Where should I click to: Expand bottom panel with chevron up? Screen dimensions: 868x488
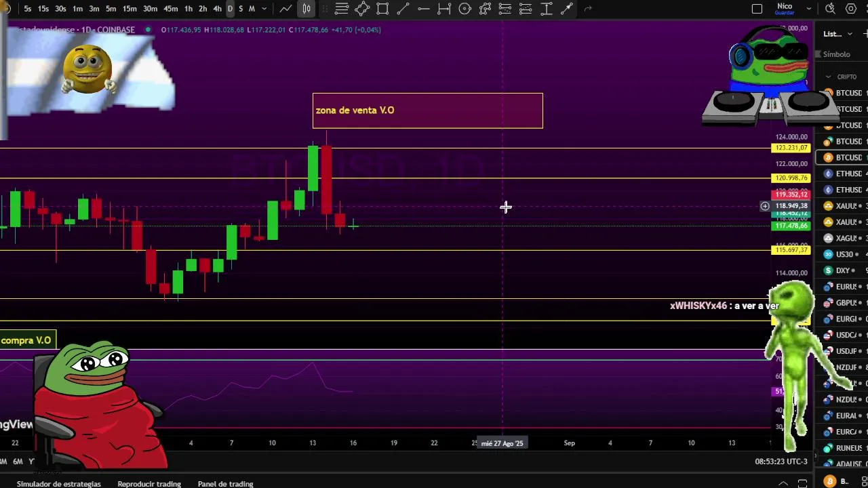point(783,483)
